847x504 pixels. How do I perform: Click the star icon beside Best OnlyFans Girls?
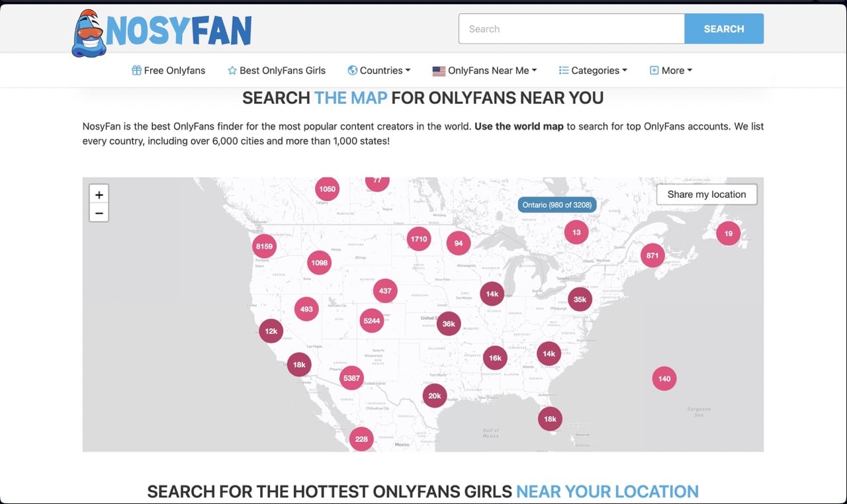coord(232,70)
